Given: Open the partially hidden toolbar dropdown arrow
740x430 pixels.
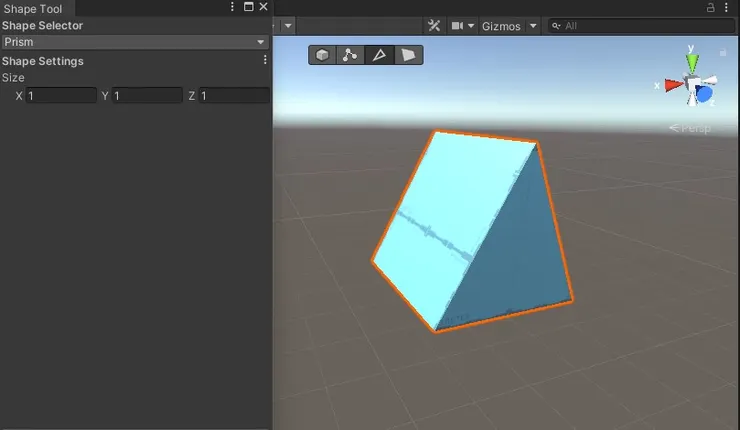Looking at the screenshot, I should coord(288,25).
